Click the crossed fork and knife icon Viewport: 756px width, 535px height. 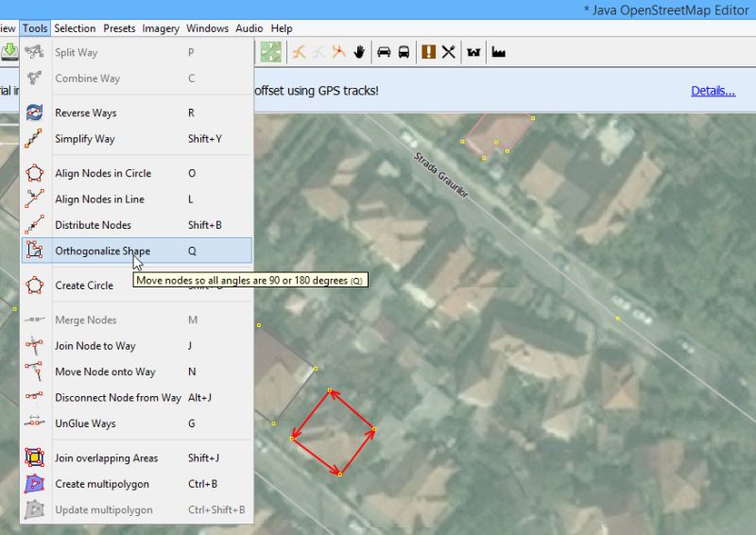pos(448,52)
